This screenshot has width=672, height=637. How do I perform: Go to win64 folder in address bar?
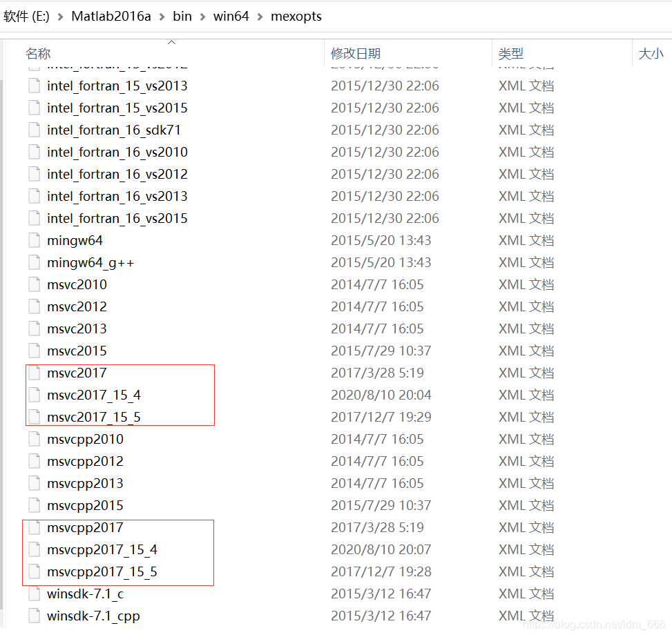(231, 17)
